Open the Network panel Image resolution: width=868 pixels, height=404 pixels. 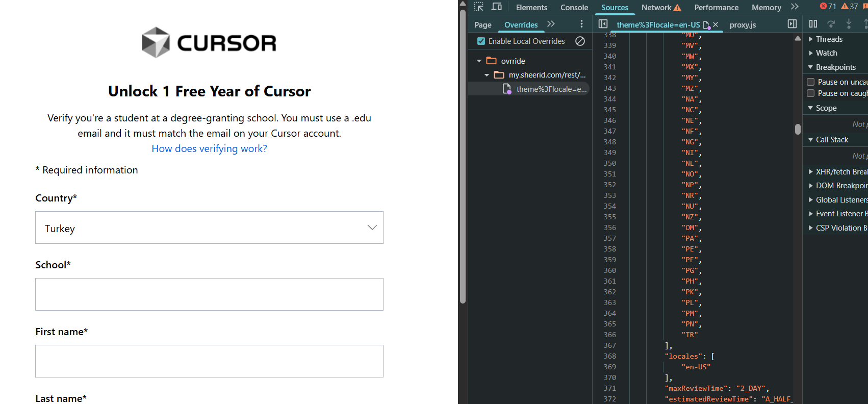[x=656, y=8]
